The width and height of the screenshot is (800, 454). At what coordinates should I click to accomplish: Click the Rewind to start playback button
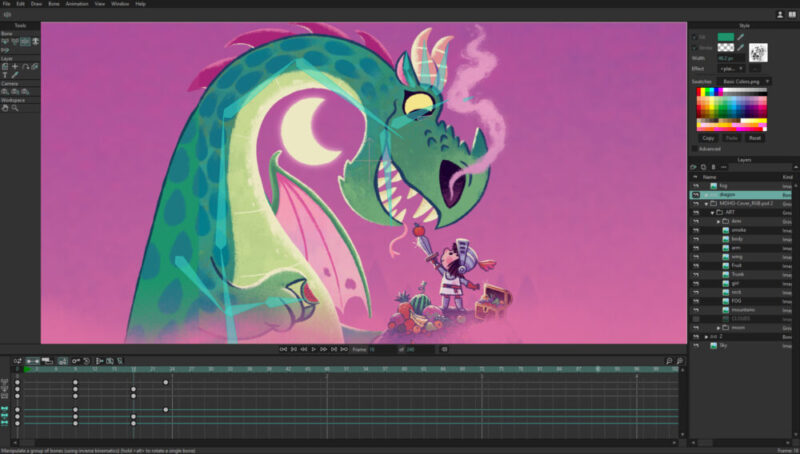[x=283, y=349]
